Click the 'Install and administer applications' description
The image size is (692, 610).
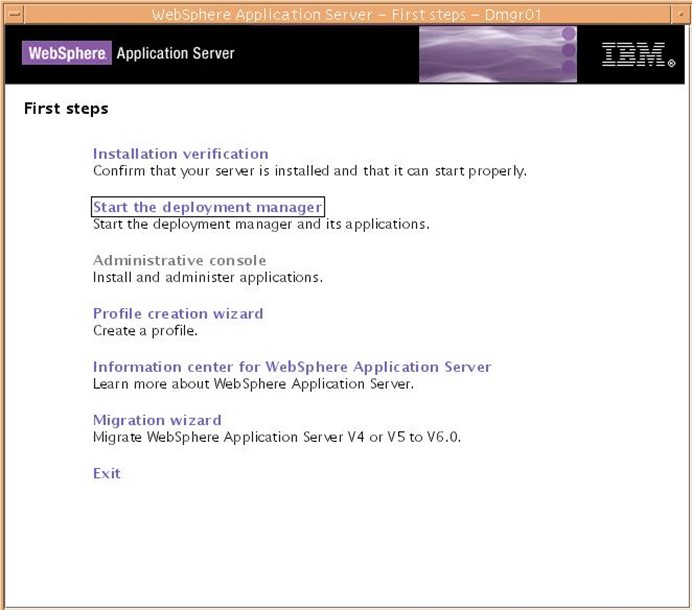pos(208,277)
